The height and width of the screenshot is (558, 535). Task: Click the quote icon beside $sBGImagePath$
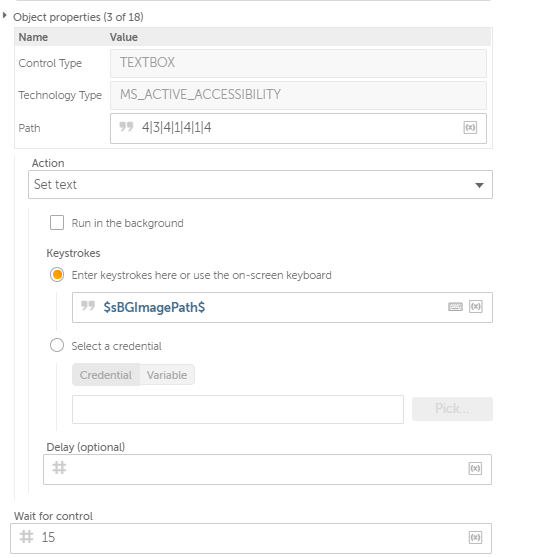(88, 306)
